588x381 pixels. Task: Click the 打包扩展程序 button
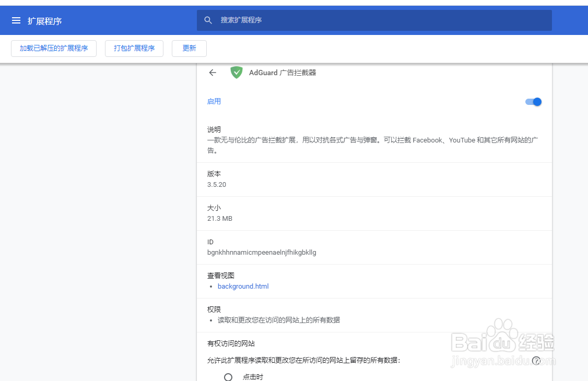pyautogui.click(x=134, y=48)
